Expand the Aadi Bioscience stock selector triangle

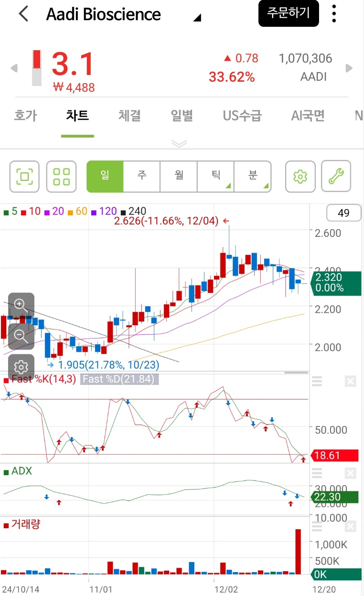tap(197, 18)
